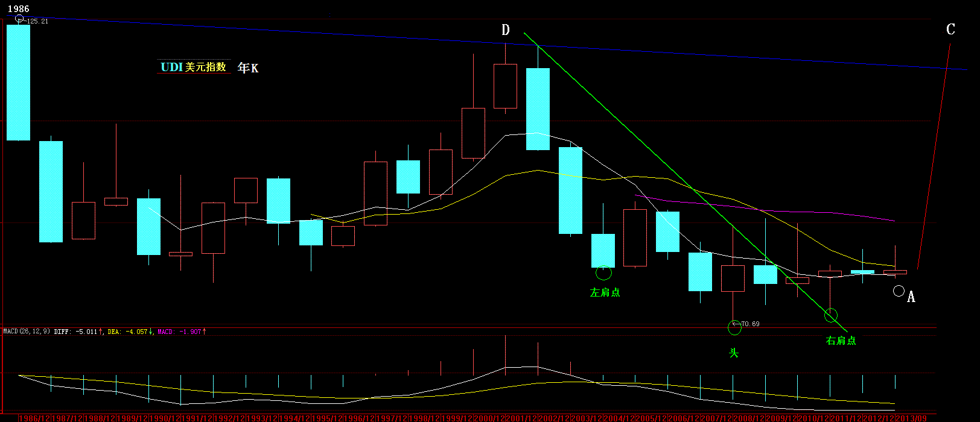
Task: Click the 70.69 low price label
Action: click(x=751, y=324)
